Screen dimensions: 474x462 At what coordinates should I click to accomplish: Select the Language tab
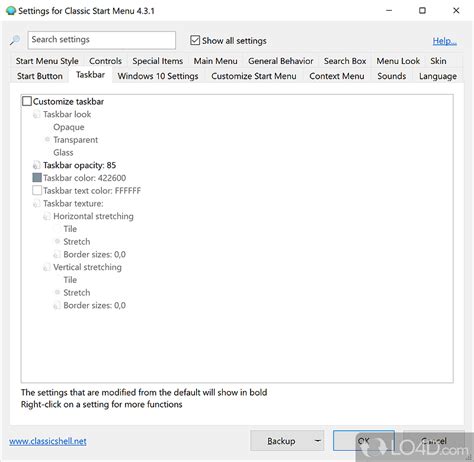pyautogui.click(x=438, y=76)
